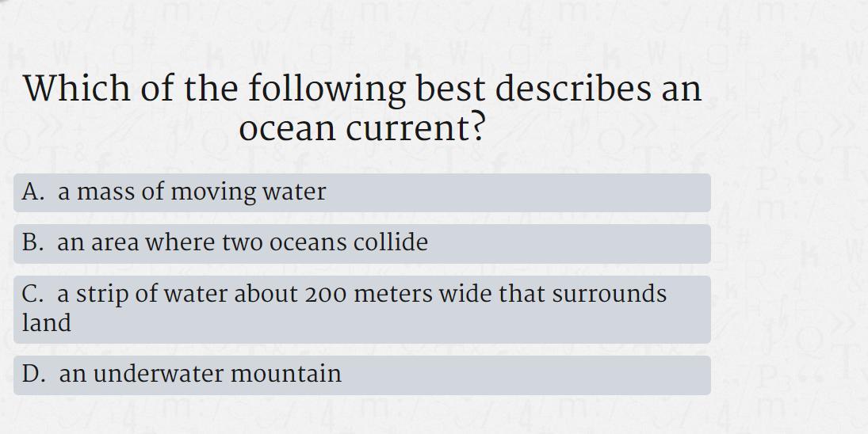Click the word 'describes' in the question
868x434 pixels.
tap(573, 88)
